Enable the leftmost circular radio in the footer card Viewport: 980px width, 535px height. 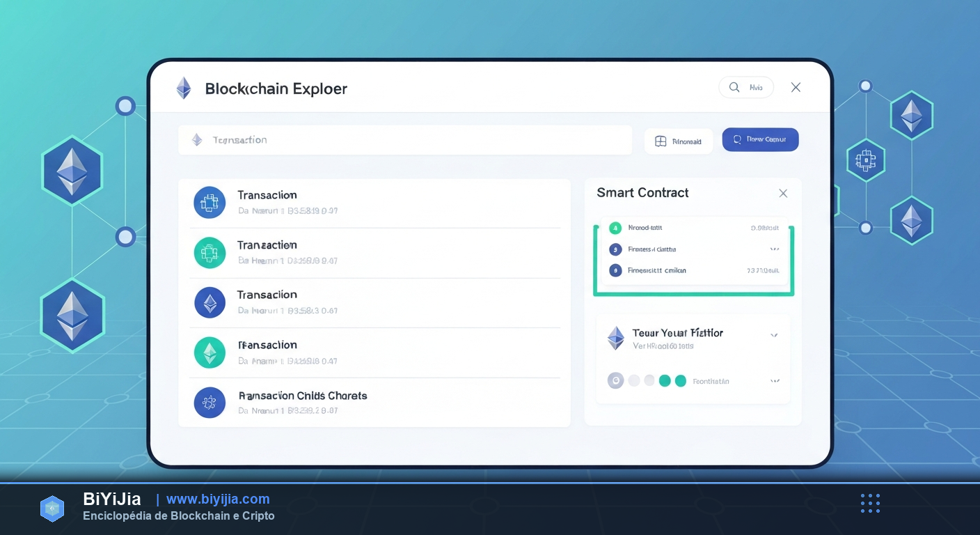[x=615, y=380]
